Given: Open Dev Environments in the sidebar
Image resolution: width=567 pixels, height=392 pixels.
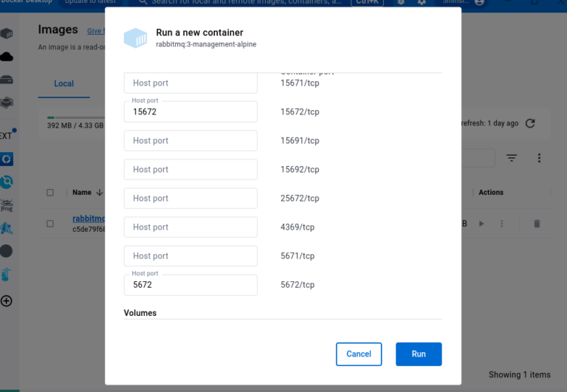Looking at the screenshot, I should click(x=7, y=103).
